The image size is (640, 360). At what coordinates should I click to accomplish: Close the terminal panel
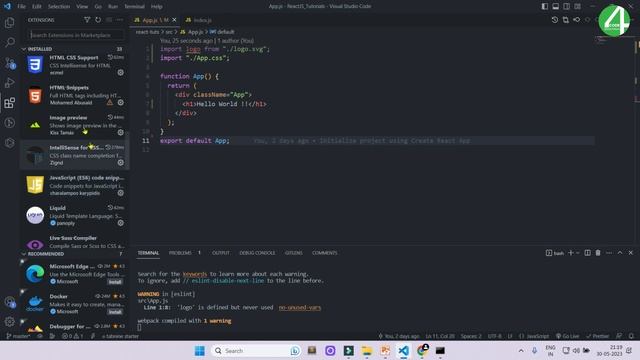631,253
